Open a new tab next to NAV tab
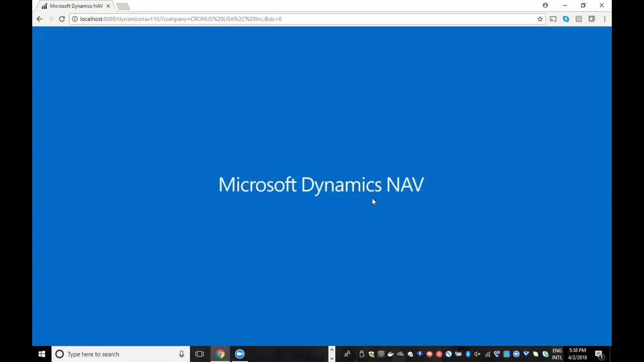644x362 pixels. coord(123,6)
